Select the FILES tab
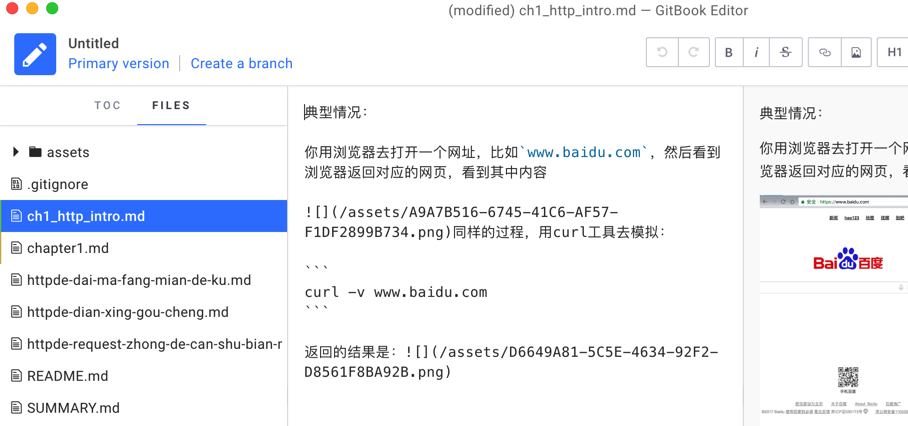Image resolution: width=908 pixels, height=426 pixels. pos(171,105)
